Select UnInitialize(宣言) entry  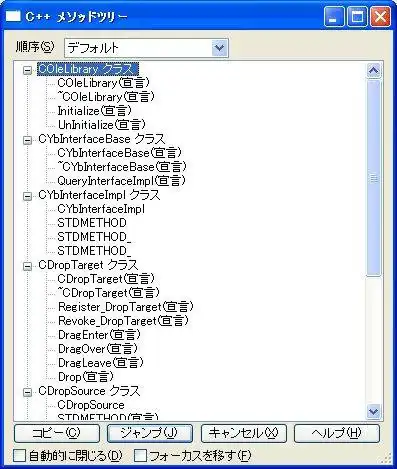click(x=102, y=125)
